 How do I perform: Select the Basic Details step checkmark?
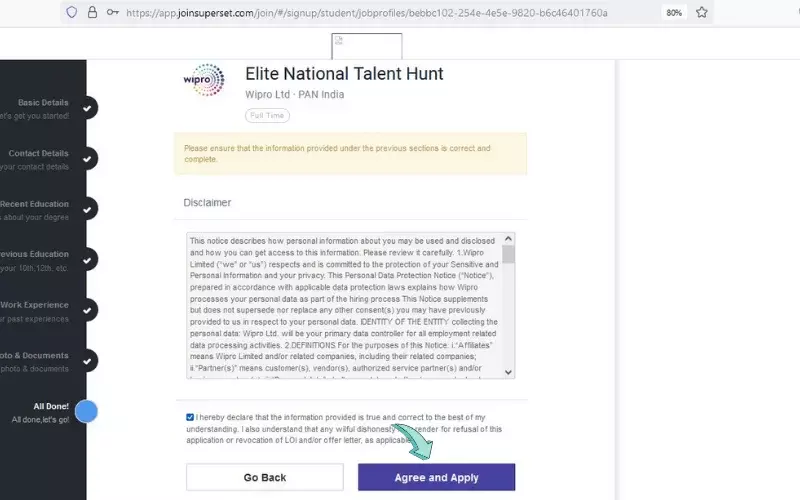[x=87, y=108]
